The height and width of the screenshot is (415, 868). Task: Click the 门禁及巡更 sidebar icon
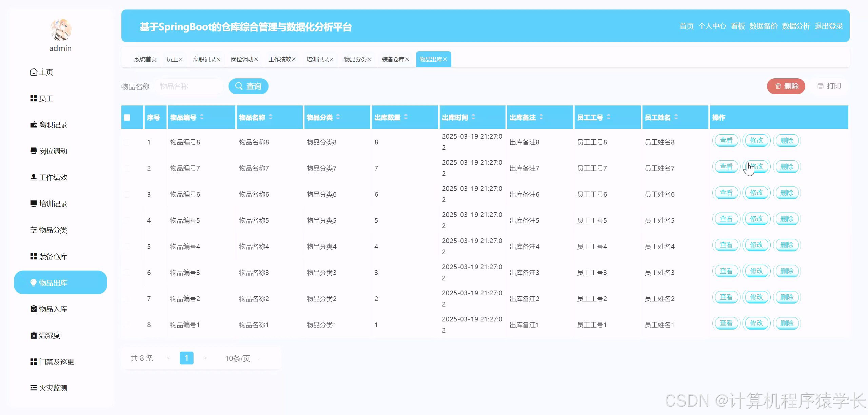[33, 362]
